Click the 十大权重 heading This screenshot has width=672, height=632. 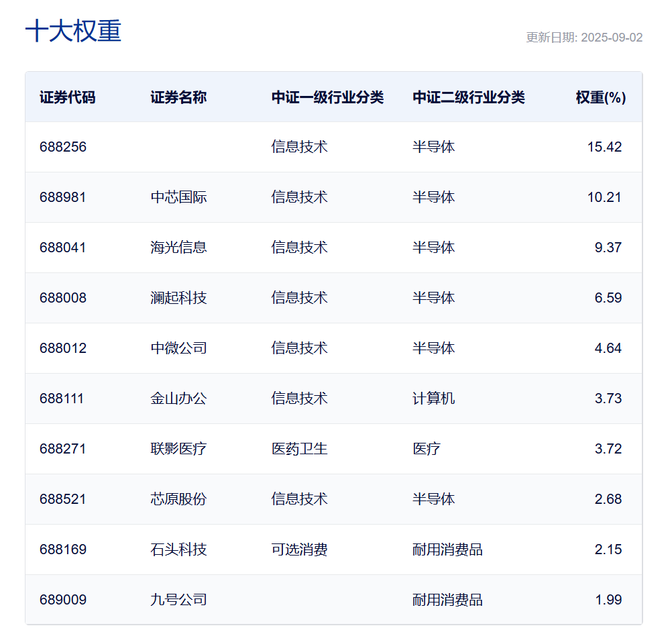(73, 31)
